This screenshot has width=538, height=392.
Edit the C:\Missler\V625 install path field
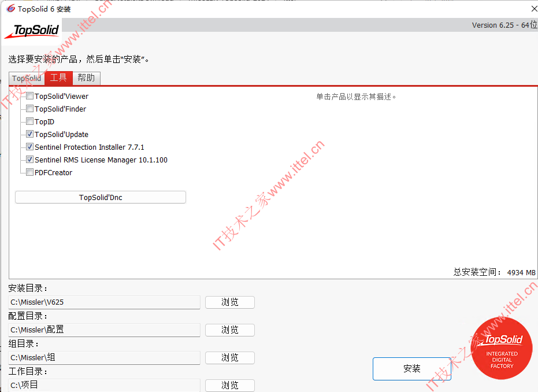point(104,302)
